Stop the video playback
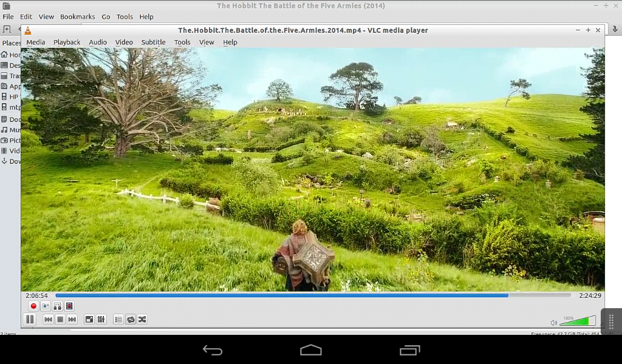Screen dimensions: 622x364 point(60,319)
